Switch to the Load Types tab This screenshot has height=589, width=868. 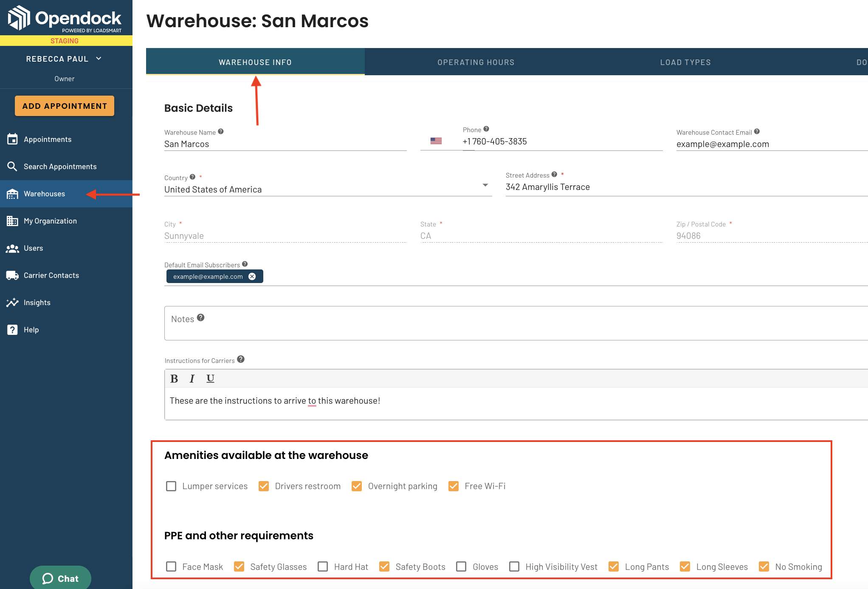click(x=685, y=62)
